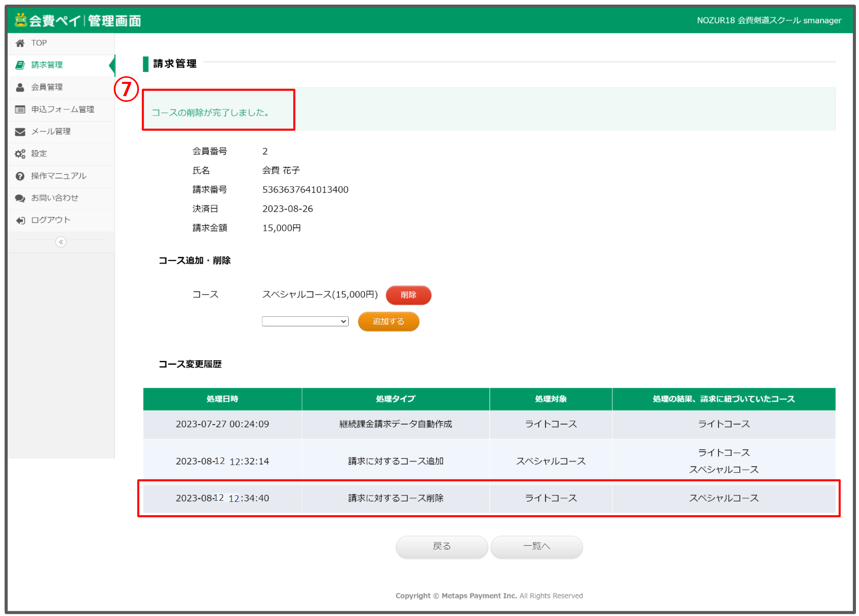Click the 戻る button
The height and width of the screenshot is (616, 859).
click(442, 546)
